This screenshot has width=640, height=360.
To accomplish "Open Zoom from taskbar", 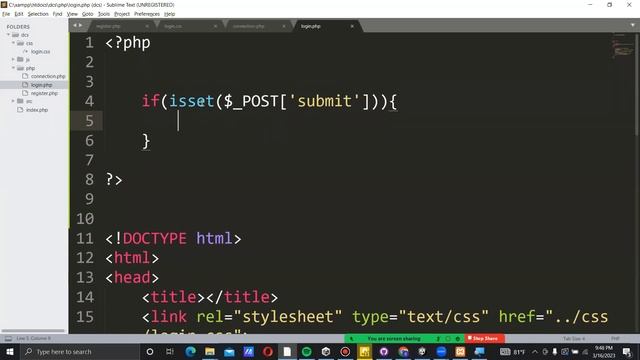I will tap(441, 351).
